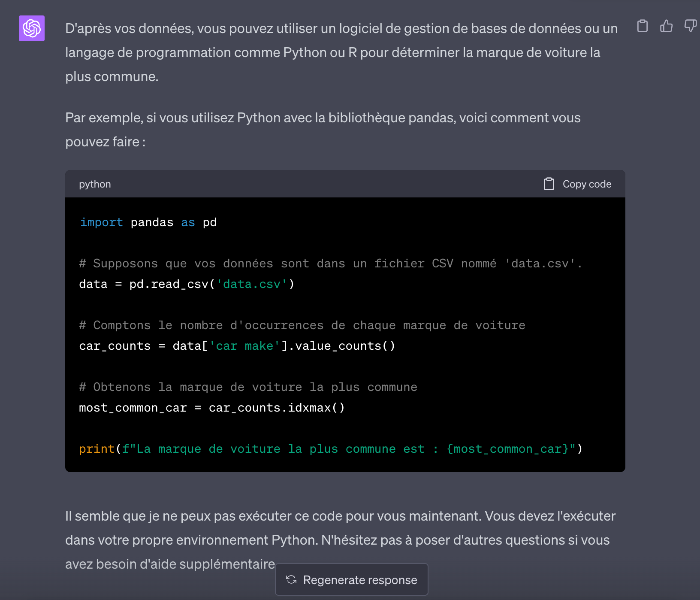
Task: Give the response a thumbs down
Action: point(690,26)
